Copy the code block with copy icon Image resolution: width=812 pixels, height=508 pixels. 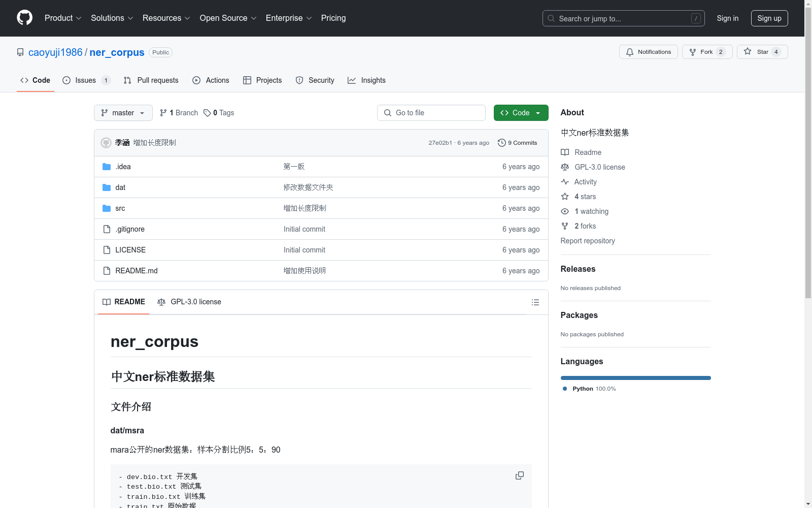520,475
